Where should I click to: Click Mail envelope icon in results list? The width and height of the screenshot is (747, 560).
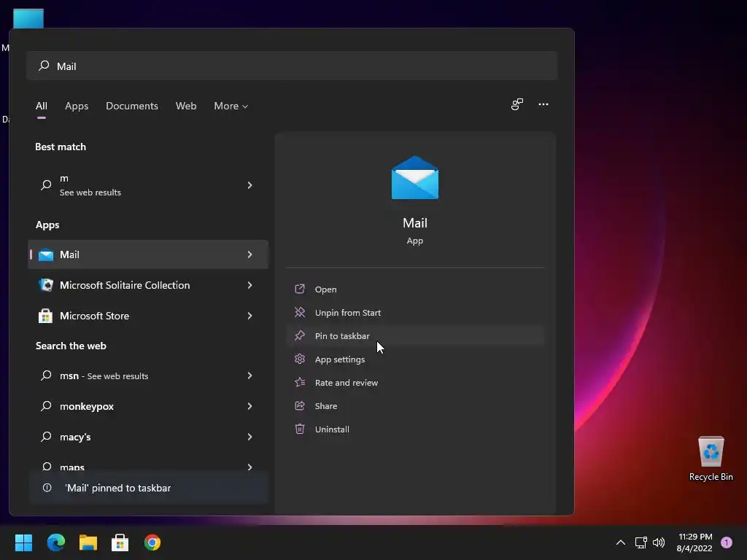pyautogui.click(x=46, y=254)
